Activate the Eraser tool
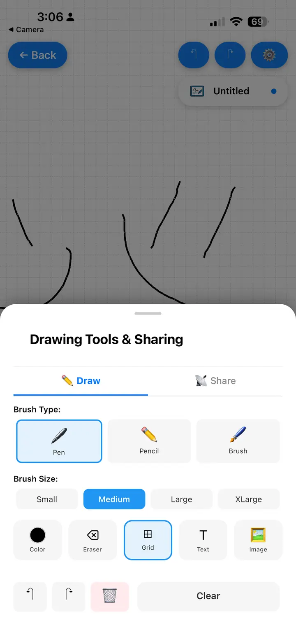Viewport: 296px width, 644px height. point(92,540)
